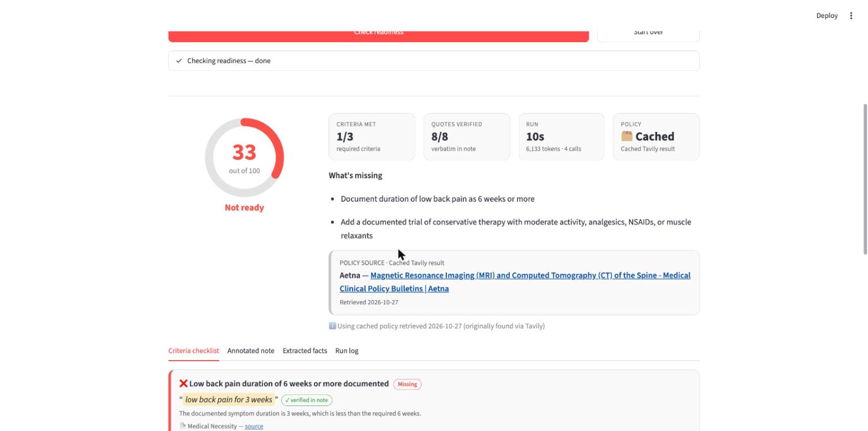Image resolution: width=868 pixels, height=431 pixels.
Task: Click the 'Not ready' status text
Action: (244, 208)
